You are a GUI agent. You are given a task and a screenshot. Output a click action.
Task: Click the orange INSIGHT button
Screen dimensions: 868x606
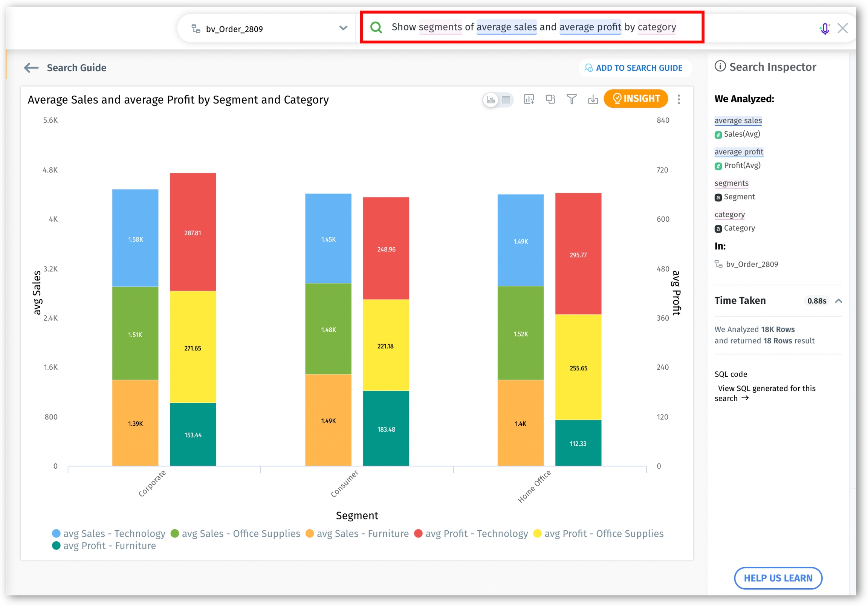636,99
